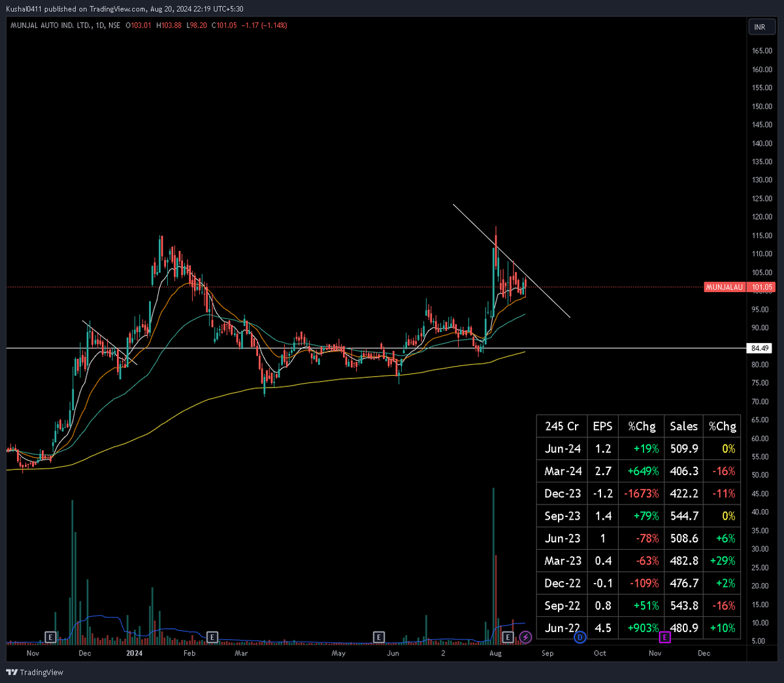The image size is (784, 683).
Task: Click the 245 Cr table header cell
Action: [562, 426]
